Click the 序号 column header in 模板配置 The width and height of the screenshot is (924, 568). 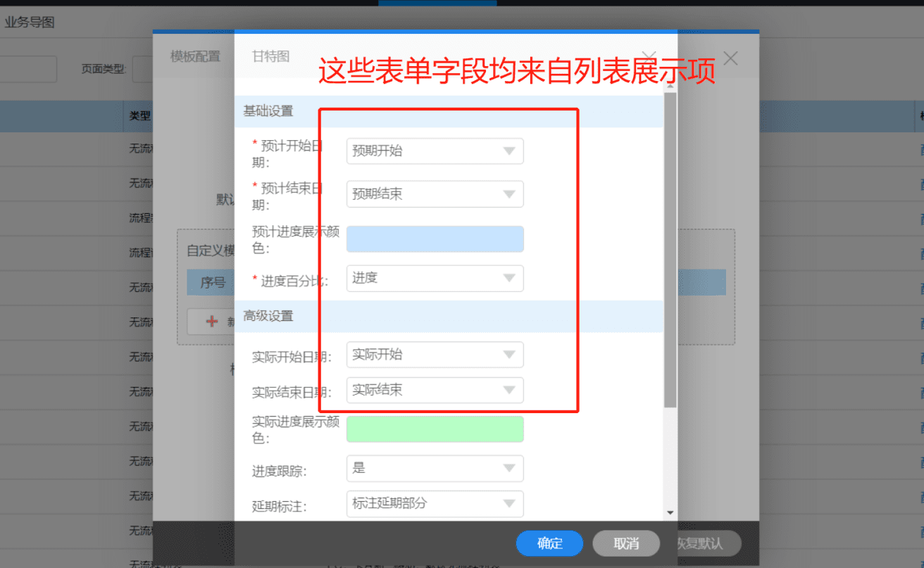[213, 282]
